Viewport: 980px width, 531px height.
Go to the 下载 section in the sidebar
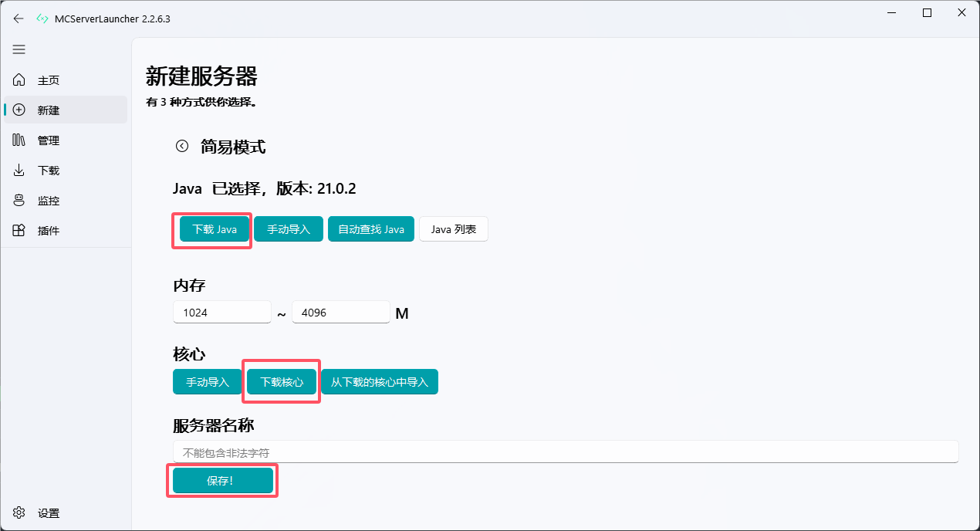[x=66, y=171]
